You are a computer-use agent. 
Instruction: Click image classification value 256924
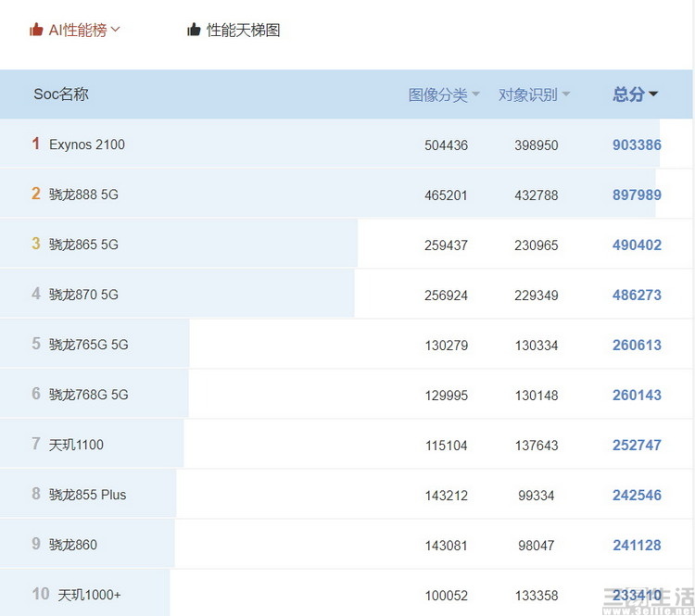coord(447,295)
